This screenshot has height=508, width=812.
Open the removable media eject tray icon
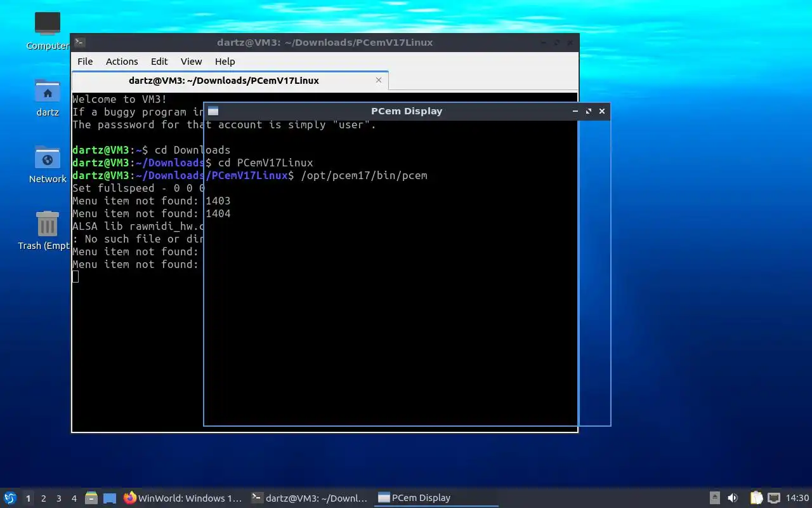click(715, 498)
